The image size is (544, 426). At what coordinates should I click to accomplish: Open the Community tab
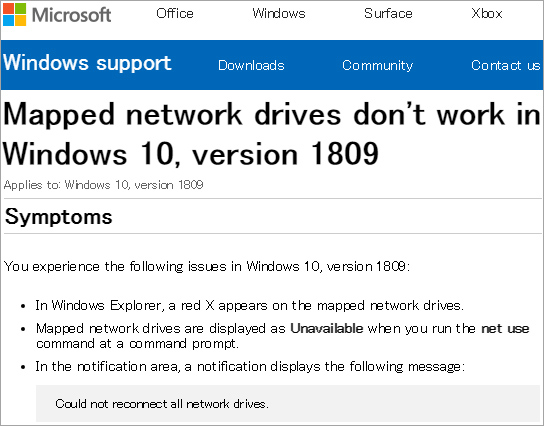377,65
